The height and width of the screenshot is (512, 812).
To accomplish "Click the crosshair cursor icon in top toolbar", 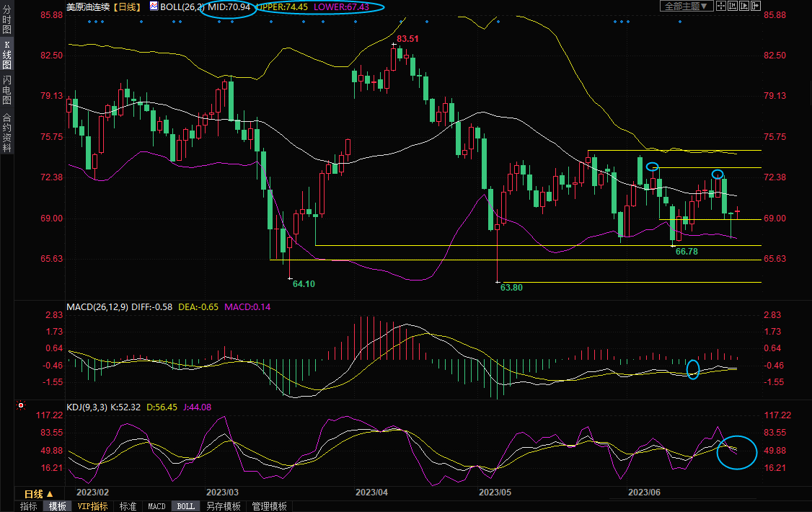I will click(x=721, y=6).
